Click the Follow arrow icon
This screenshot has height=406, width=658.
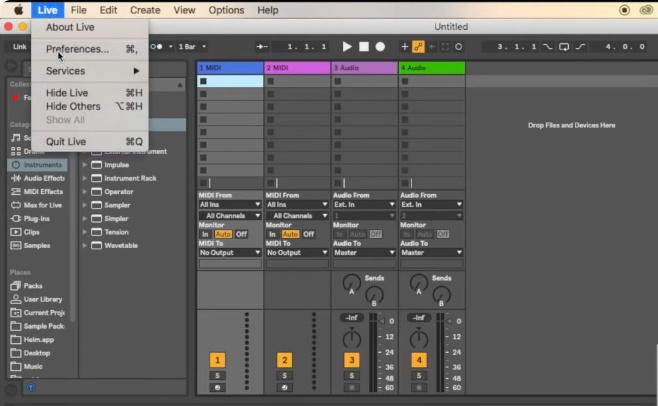(262, 47)
